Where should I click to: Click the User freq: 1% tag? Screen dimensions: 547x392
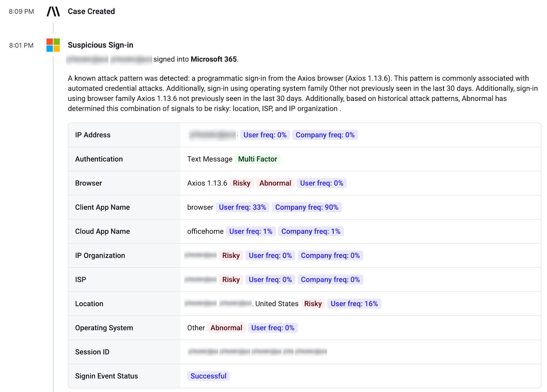(x=251, y=231)
